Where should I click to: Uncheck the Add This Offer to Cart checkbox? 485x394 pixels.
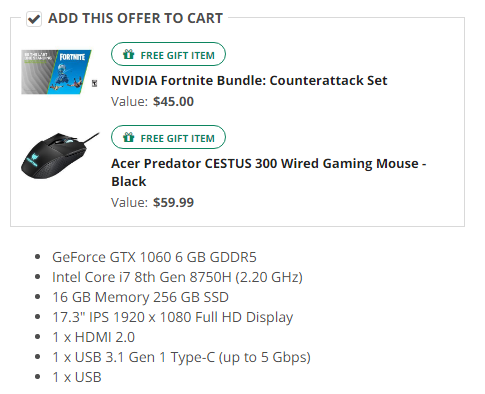(34, 19)
